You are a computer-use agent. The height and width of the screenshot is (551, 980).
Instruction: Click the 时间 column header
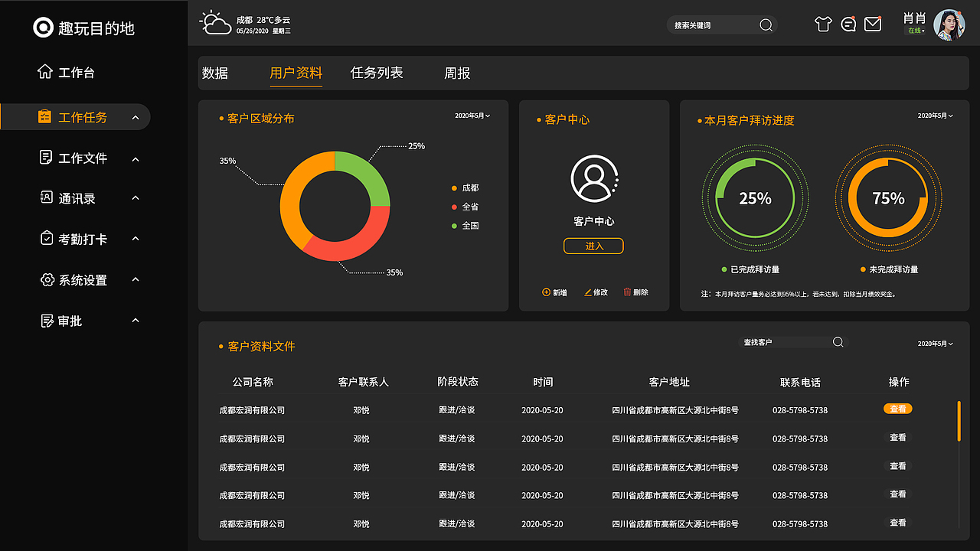coord(543,382)
